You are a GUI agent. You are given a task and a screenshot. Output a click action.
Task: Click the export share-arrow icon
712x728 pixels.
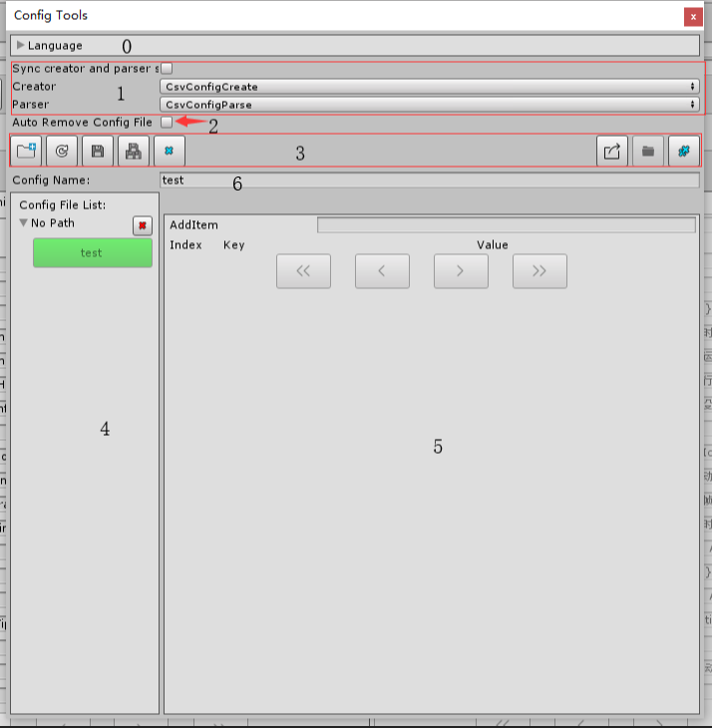[611, 151]
